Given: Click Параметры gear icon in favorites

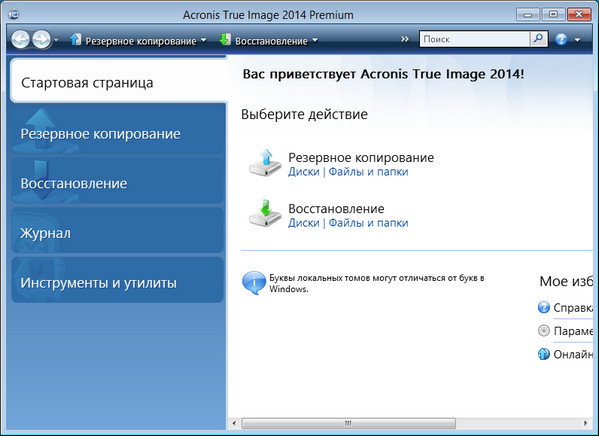Looking at the screenshot, I should click(x=544, y=331).
